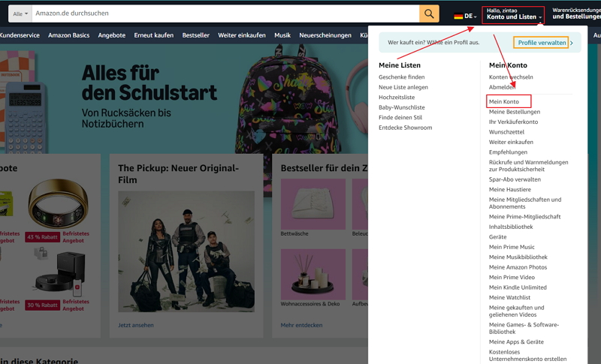Open Meine Haustiere link

510,189
